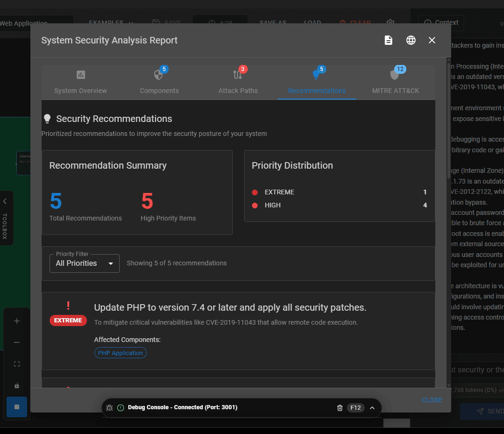Click the timer display in the toolbar

(220, 22)
